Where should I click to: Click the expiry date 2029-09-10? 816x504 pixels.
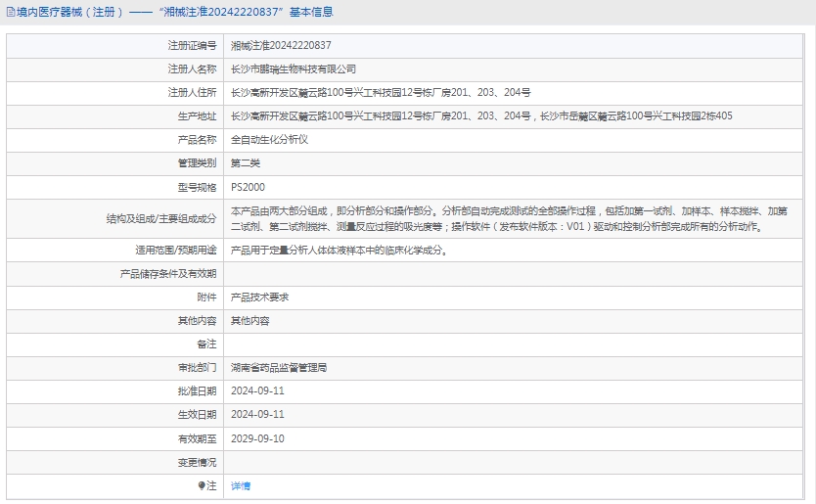257,438
